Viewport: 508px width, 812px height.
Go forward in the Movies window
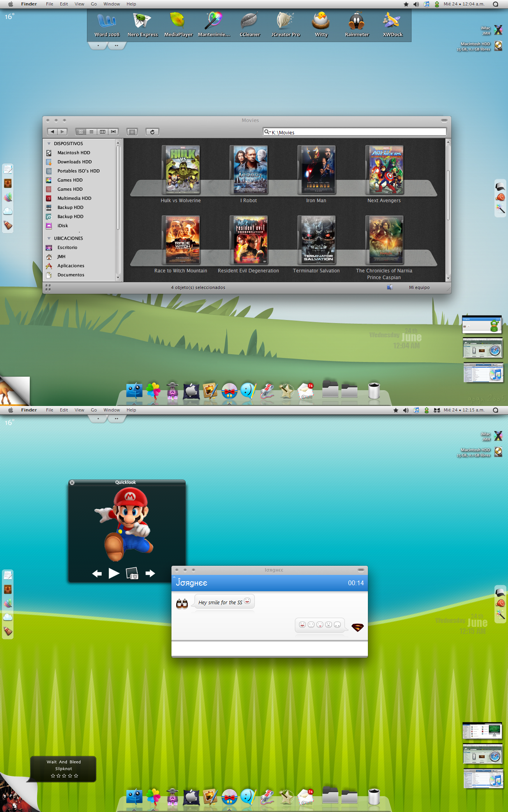62,132
